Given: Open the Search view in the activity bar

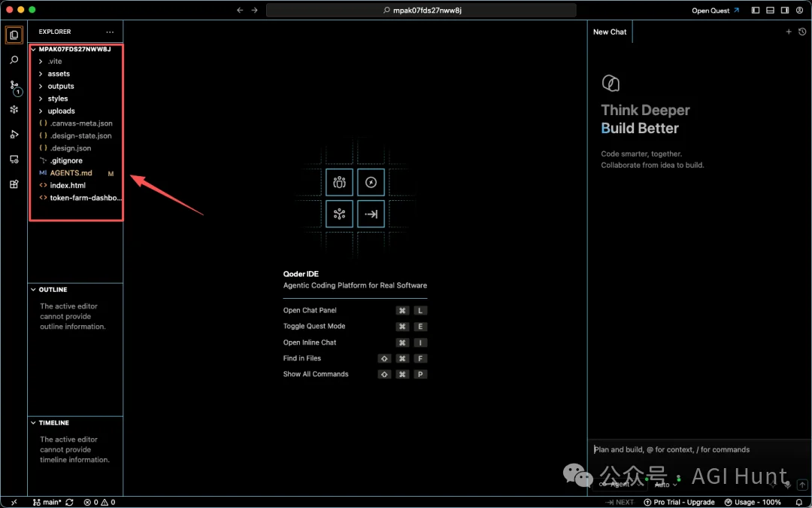Looking at the screenshot, I should (x=14, y=60).
